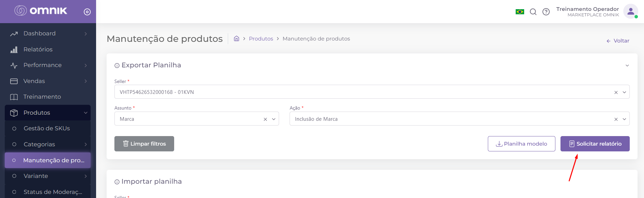The image size is (644, 198).
Task: Click the Manutenção de produtos page heading
Action: click(165, 39)
